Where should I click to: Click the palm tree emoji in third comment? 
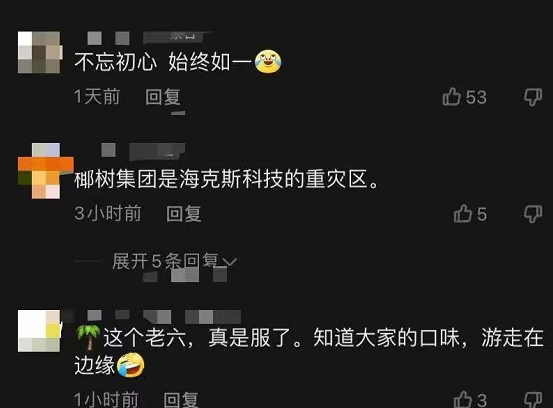pos(88,337)
